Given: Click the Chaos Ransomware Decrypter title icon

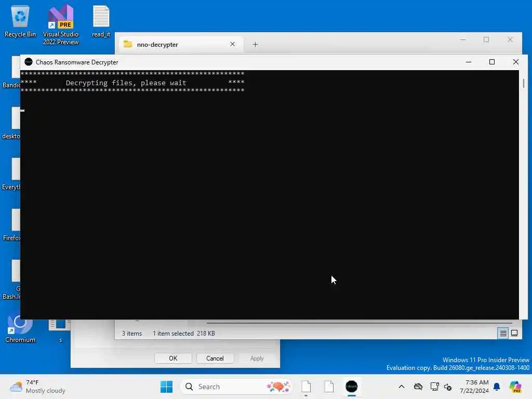Looking at the screenshot, I should [x=29, y=62].
